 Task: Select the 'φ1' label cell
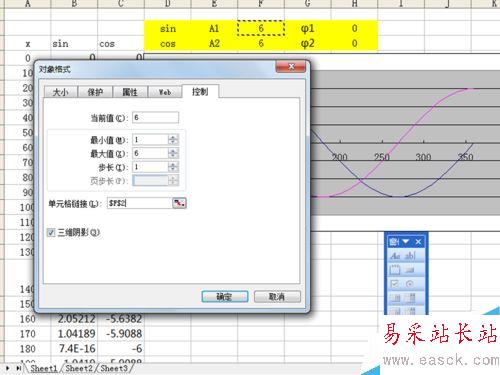coord(308,29)
